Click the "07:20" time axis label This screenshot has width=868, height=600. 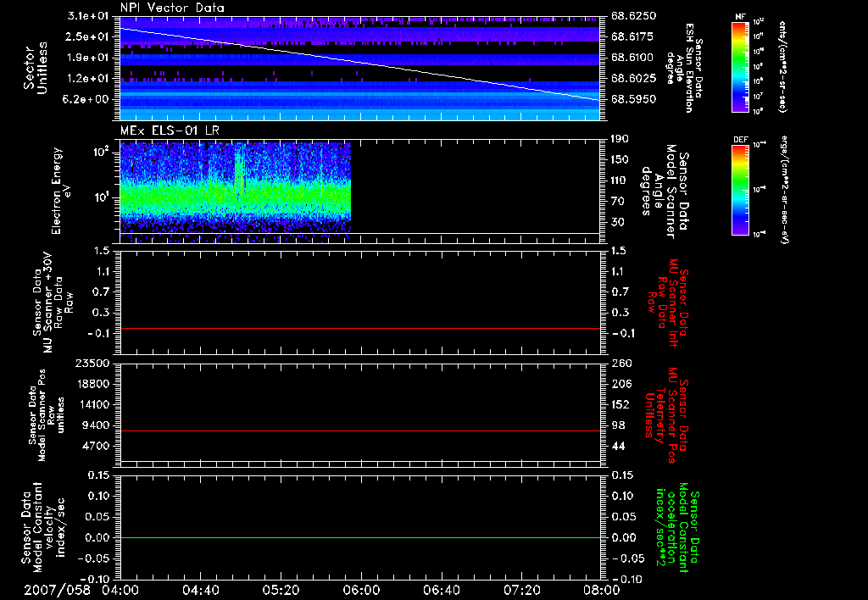point(521,590)
